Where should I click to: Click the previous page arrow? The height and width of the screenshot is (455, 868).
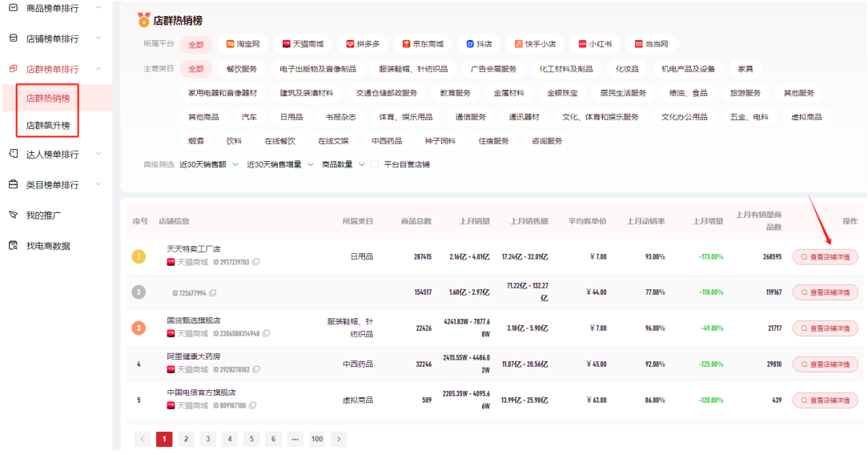(143, 439)
